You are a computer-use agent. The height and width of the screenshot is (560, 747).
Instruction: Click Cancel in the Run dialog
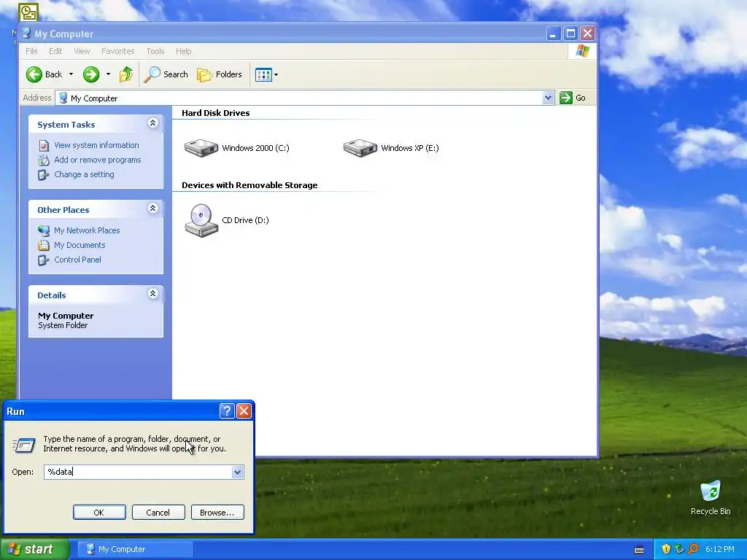coord(158,513)
